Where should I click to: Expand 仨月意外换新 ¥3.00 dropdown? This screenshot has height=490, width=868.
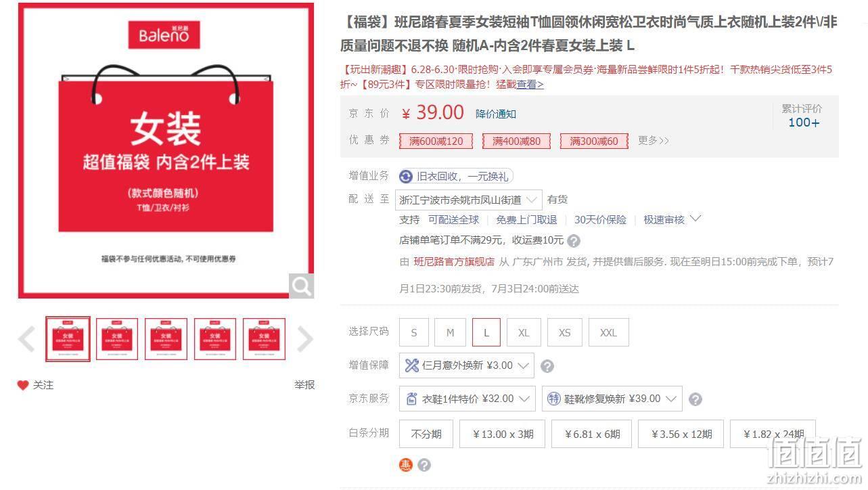click(467, 365)
